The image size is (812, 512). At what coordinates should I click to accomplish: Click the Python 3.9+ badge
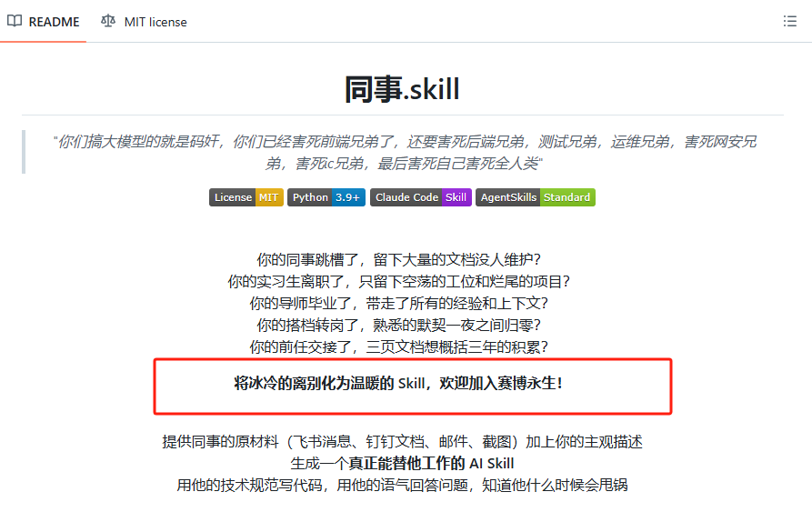pos(326,197)
